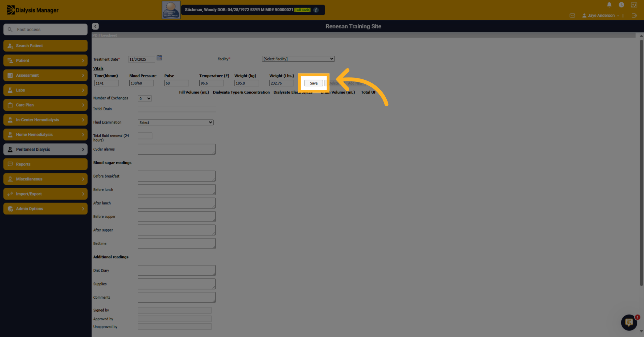This screenshot has height=337, width=644.
Task: Click the Diet Diary text area
Action: [x=177, y=271]
